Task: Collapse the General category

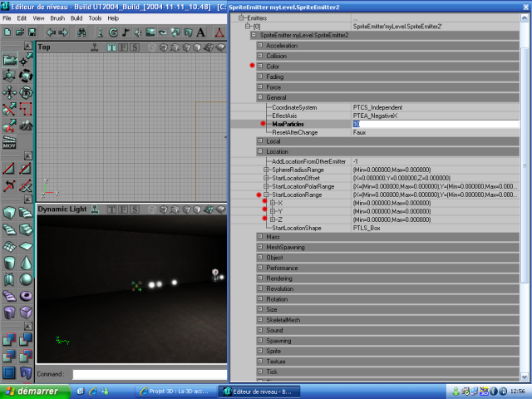Action: (260, 97)
